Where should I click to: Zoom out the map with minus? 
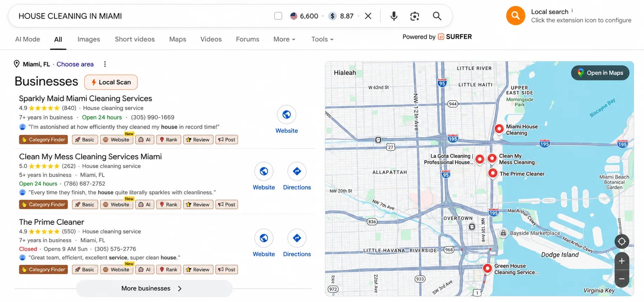[x=622, y=279]
